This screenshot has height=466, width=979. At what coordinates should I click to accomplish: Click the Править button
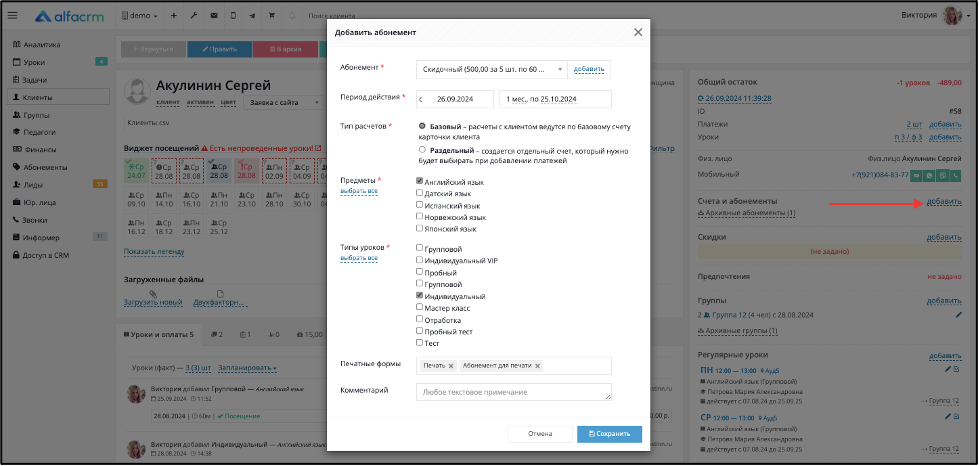point(219,49)
